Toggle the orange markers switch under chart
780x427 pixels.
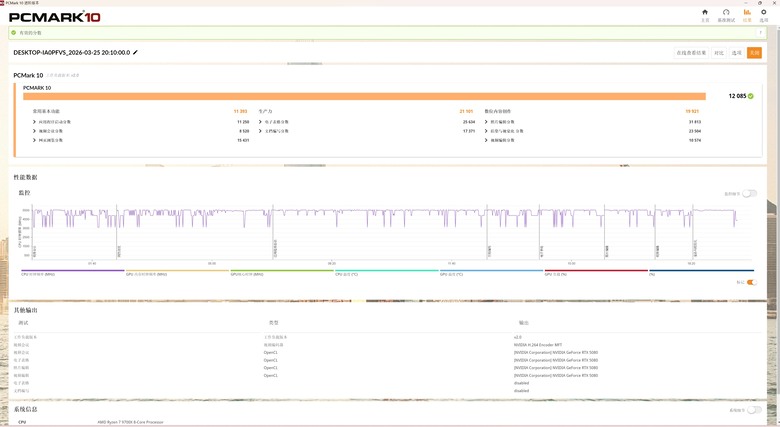pos(752,282)
